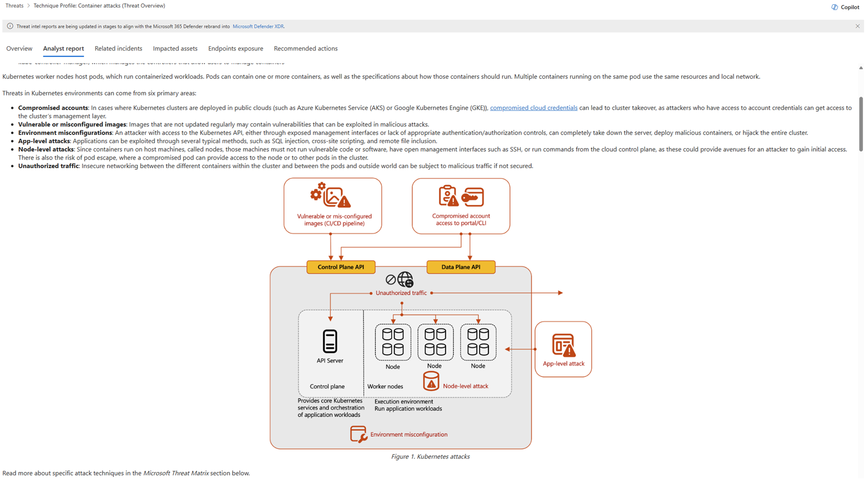Click the Control Plane API label
The height and width of the screenshot is (479, 868).
(x=341, y=267)
